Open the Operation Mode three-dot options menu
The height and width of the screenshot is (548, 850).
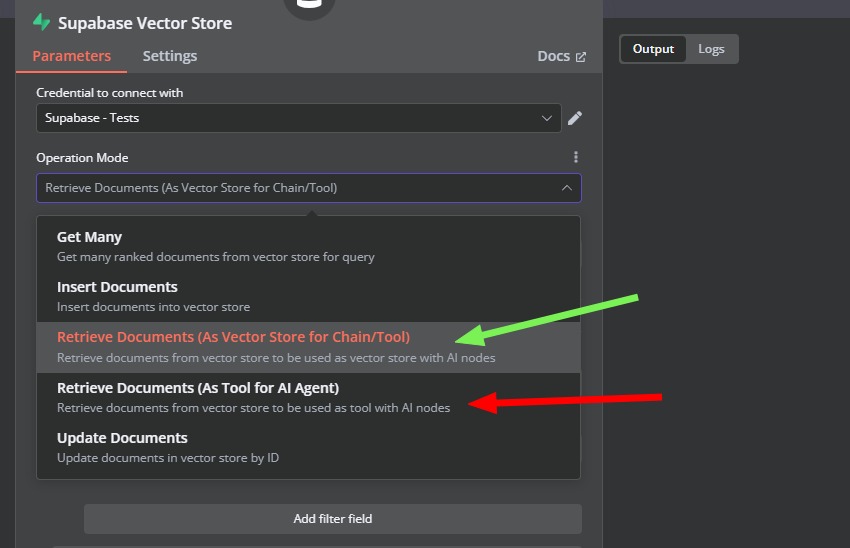tap(576, 157)
